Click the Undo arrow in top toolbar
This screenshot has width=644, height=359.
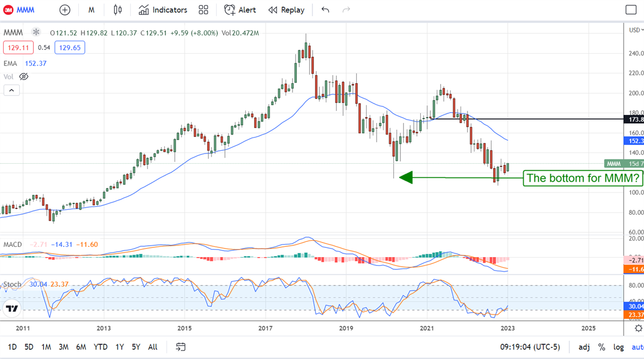click(325, 10)
